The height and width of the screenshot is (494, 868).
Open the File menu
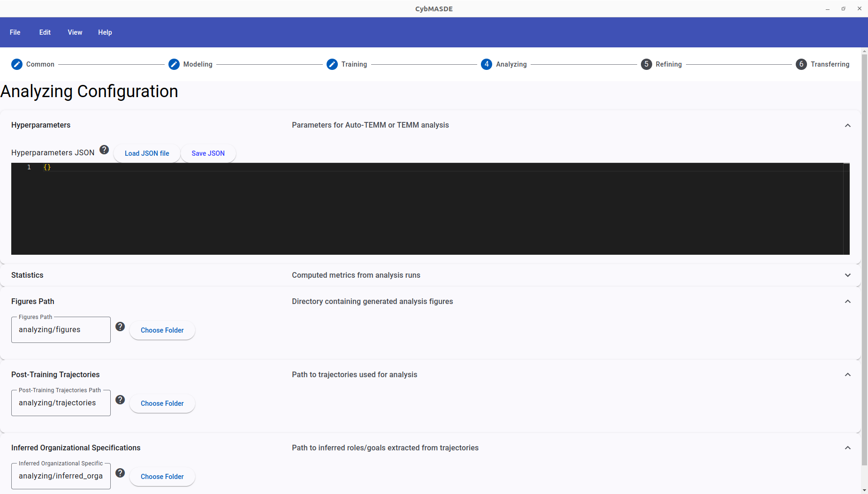(x=15, y=32)
